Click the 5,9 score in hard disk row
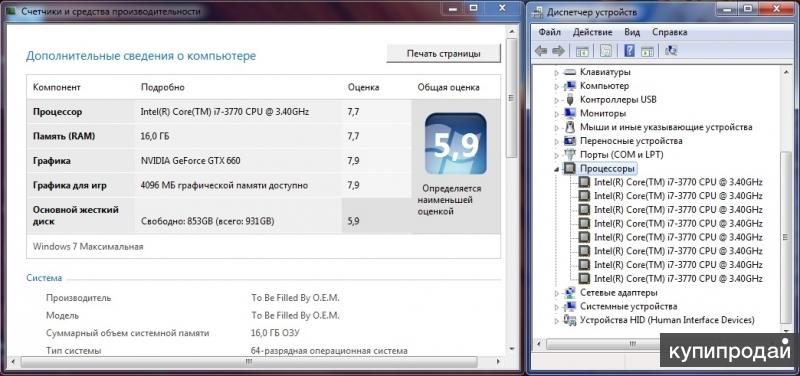The height and width of the screenshot is (376, 800). 353,222
